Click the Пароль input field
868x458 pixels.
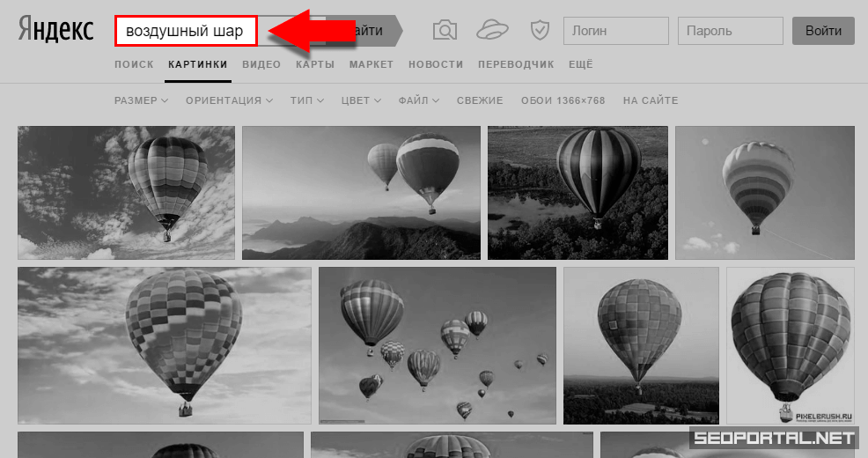[730, 32]
